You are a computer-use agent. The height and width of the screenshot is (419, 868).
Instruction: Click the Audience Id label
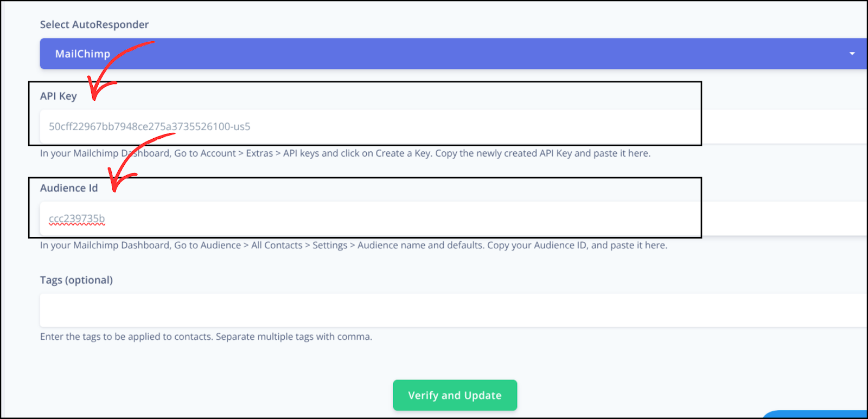click(x=69, y=188)
